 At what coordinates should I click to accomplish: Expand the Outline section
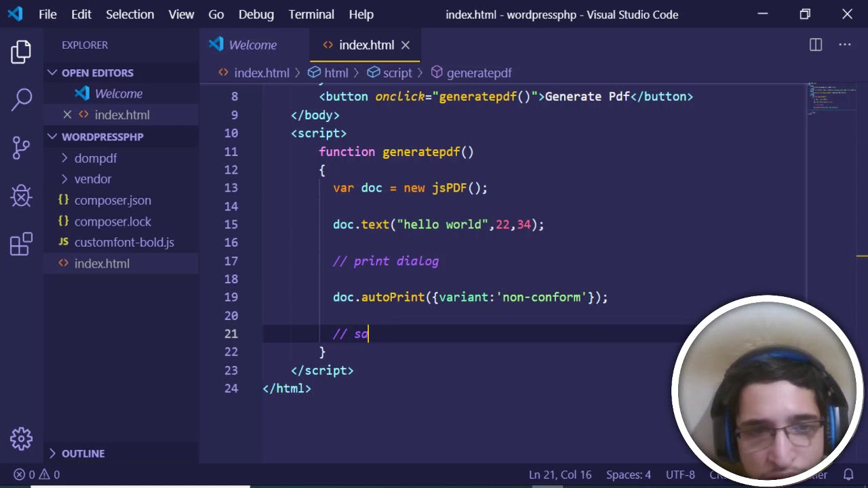tap(83, 453)
